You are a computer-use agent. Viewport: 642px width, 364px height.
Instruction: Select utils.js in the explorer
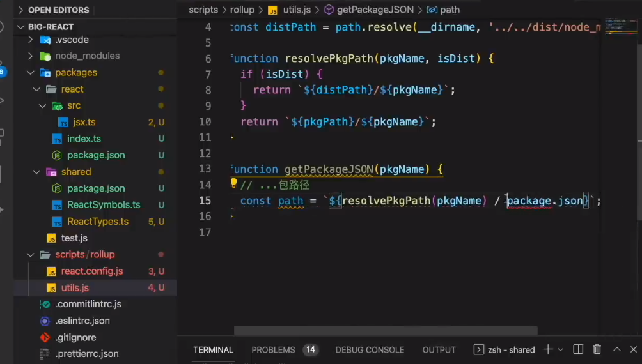(75, 288)
